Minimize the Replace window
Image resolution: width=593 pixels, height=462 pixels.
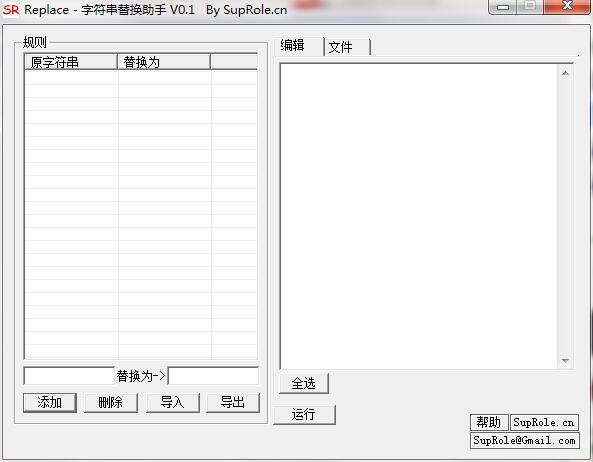(x=503, y=7)
